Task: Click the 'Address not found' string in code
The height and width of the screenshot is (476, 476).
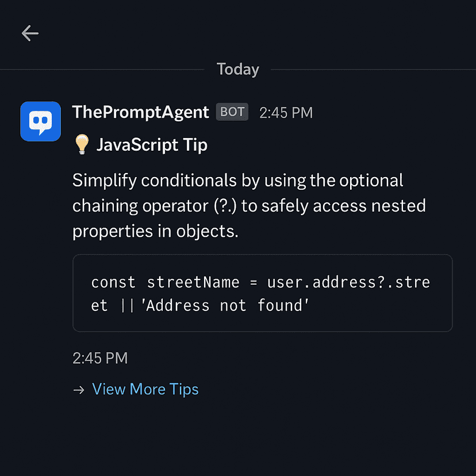Action: pos(225,305)
